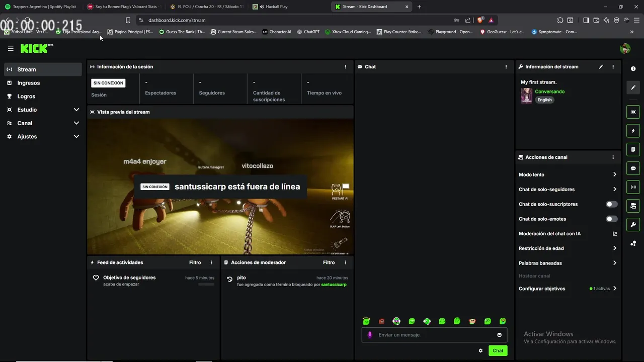Switch to Trapperz Argentina Spotify Playlist tab
Image resolution: width=644 pixels, height=362 pixels.
[42, 7]
